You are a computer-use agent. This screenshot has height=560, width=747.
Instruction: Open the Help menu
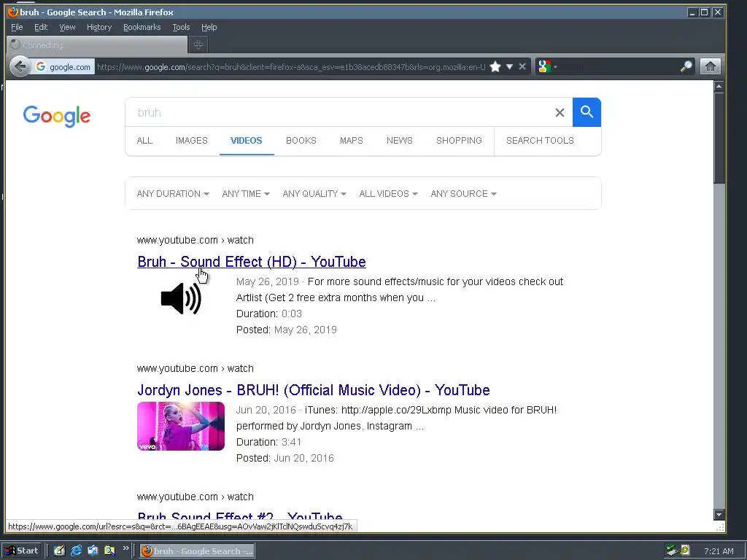(209, 27)
